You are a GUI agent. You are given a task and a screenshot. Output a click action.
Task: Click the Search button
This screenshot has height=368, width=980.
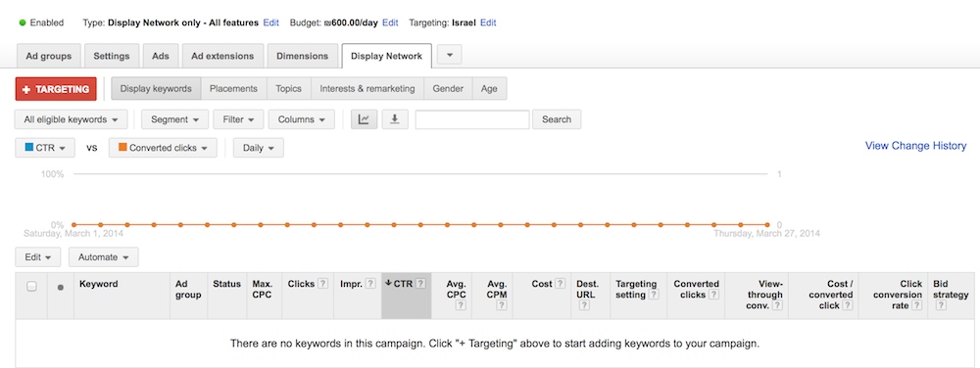(x=557, y=119)
